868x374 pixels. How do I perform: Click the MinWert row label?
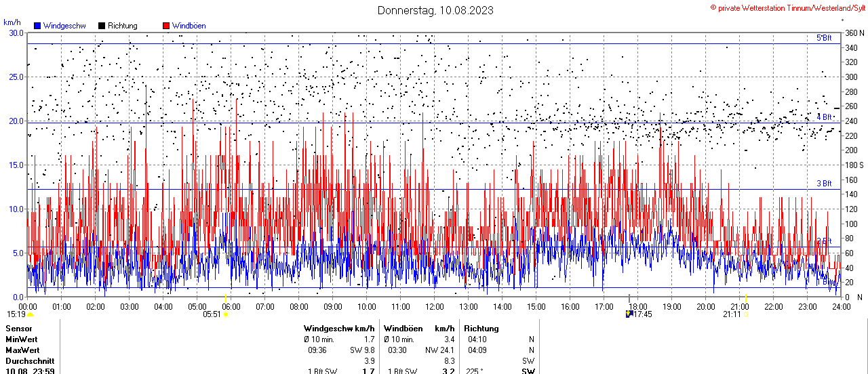point(22,339)
